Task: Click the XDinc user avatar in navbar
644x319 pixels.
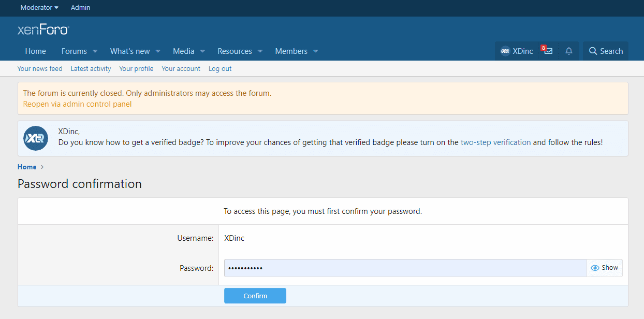Action: pos(505,51)
